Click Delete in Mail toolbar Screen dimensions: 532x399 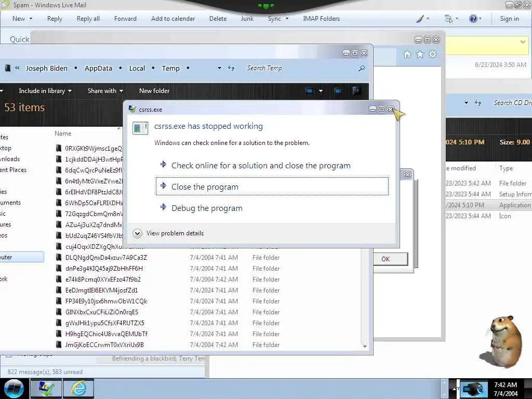click(218, 19)
